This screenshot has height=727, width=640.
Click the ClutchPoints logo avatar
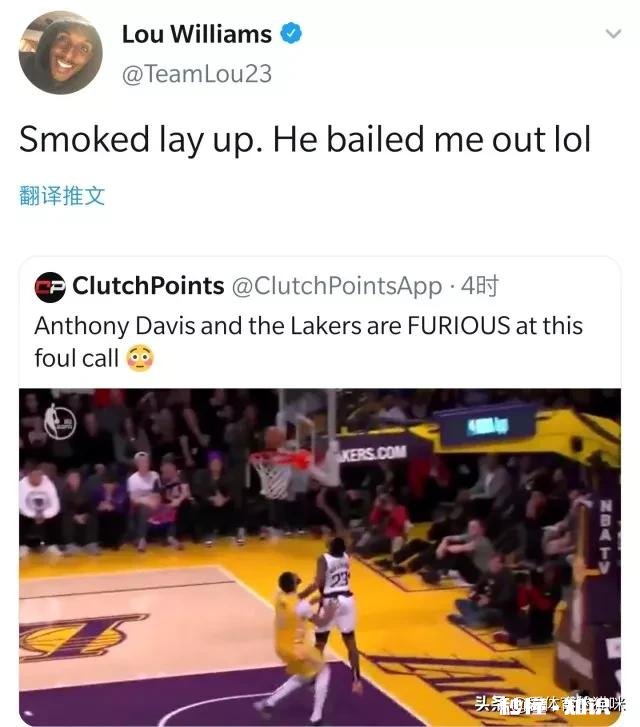(x=50, y=287)
